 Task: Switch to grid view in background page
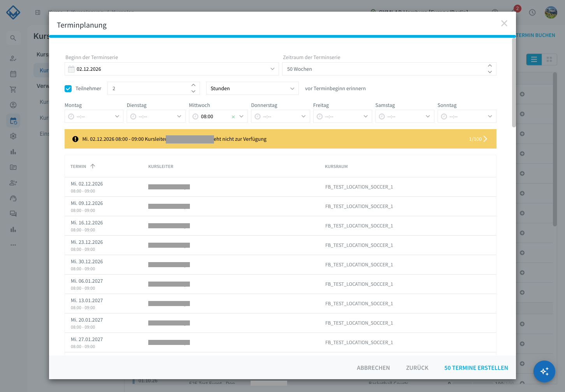coord(549,59)
